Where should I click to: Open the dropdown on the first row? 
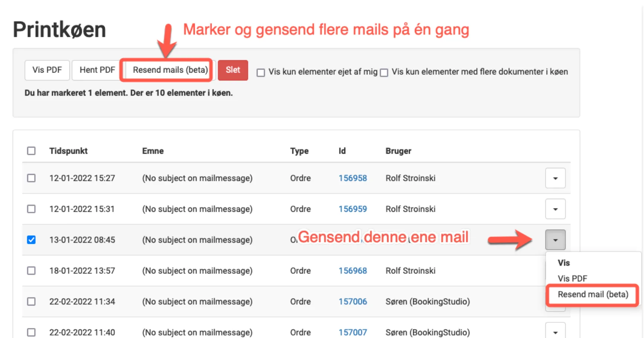(555, 178)
